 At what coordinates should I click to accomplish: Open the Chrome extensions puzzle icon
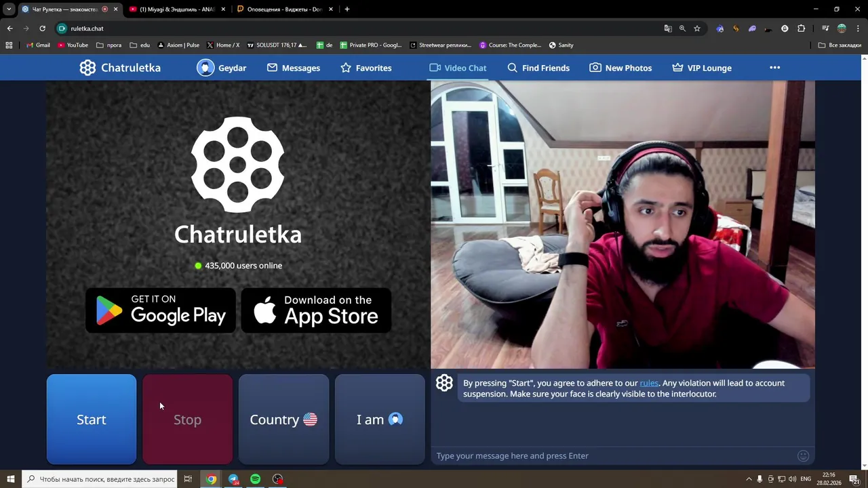(801, 28)
